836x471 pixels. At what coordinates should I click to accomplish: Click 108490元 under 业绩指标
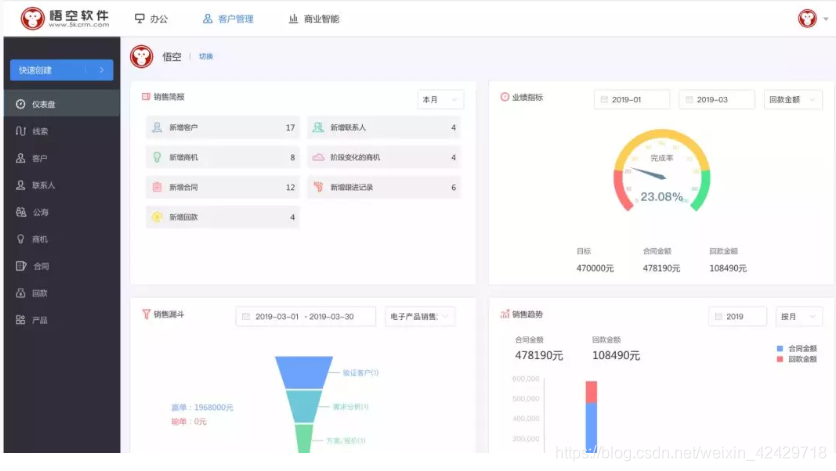[728, 268]
